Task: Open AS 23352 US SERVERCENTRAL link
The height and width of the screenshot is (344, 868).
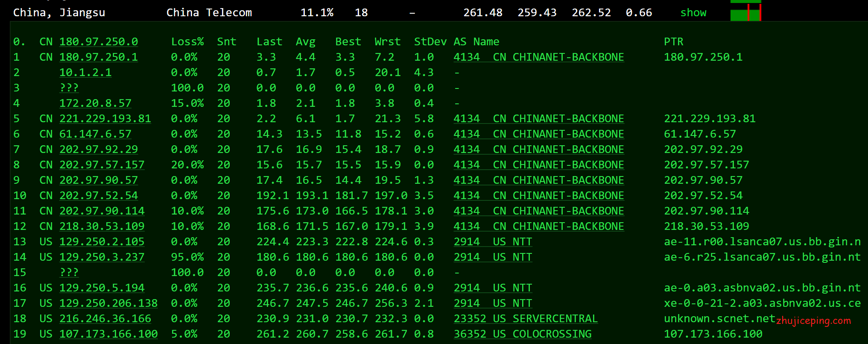Action: (x=526, y=319)
